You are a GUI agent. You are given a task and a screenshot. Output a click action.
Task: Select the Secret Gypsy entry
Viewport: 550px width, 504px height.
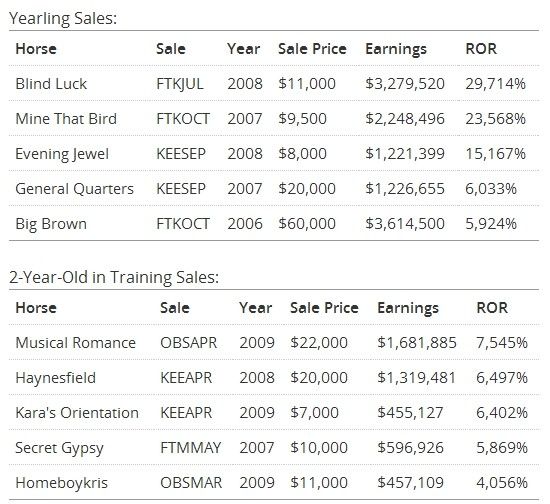[59, 448]
